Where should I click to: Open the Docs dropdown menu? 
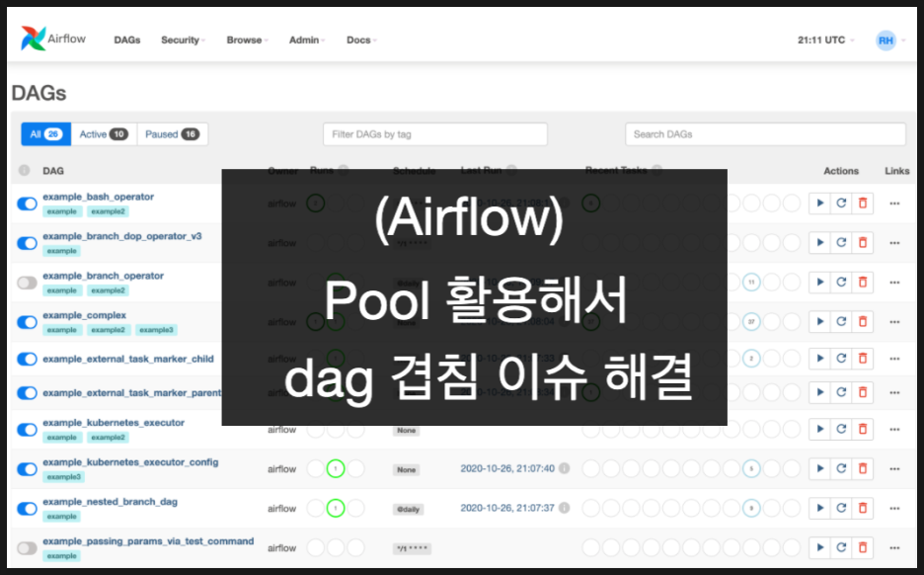coord(362,41)
